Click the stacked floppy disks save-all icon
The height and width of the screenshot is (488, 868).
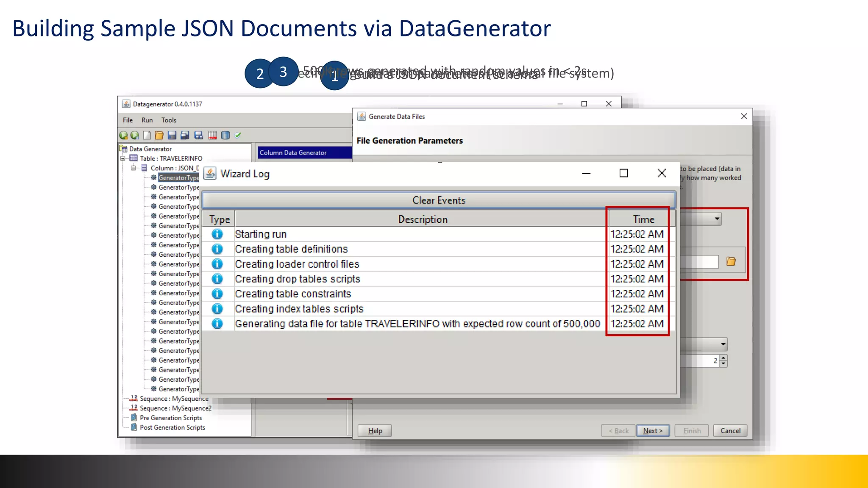click(185, 135)
